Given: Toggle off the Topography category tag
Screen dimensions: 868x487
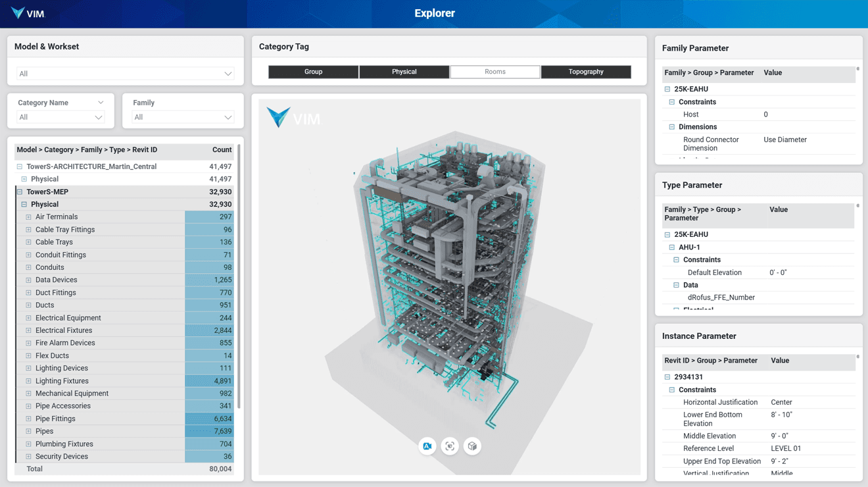Looking at the screenshot, I should tap(586, 72).
